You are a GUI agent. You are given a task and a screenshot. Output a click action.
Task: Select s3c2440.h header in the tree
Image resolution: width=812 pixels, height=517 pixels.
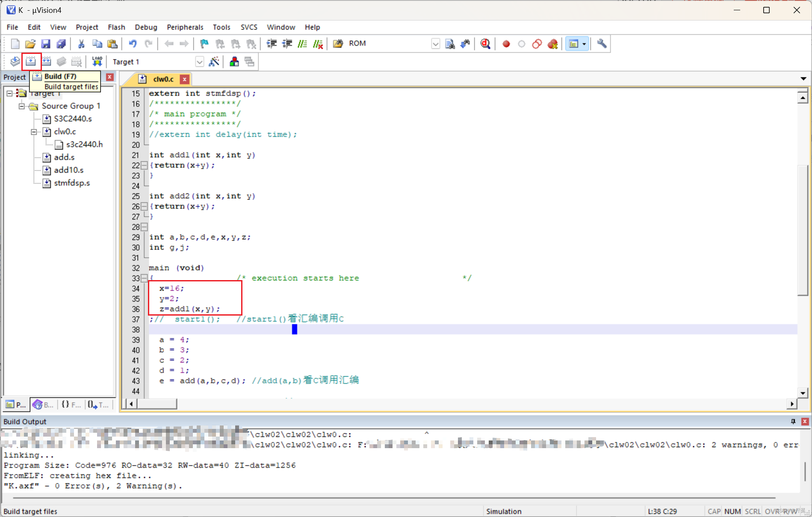pos(84,145)
